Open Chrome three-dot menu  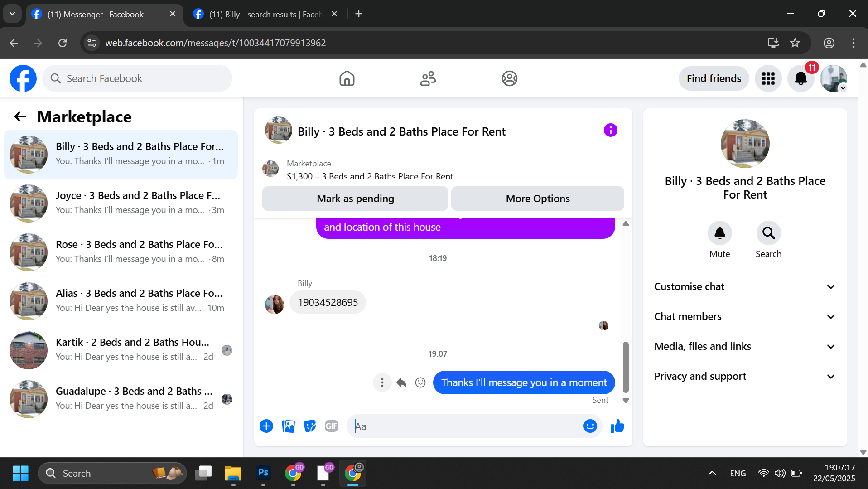[x=853, y=43]
